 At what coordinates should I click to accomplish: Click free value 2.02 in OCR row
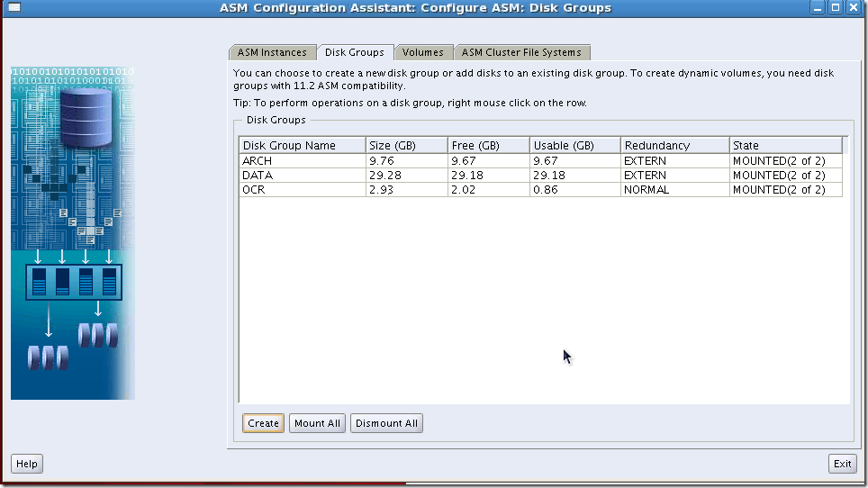tap(464, 190)
